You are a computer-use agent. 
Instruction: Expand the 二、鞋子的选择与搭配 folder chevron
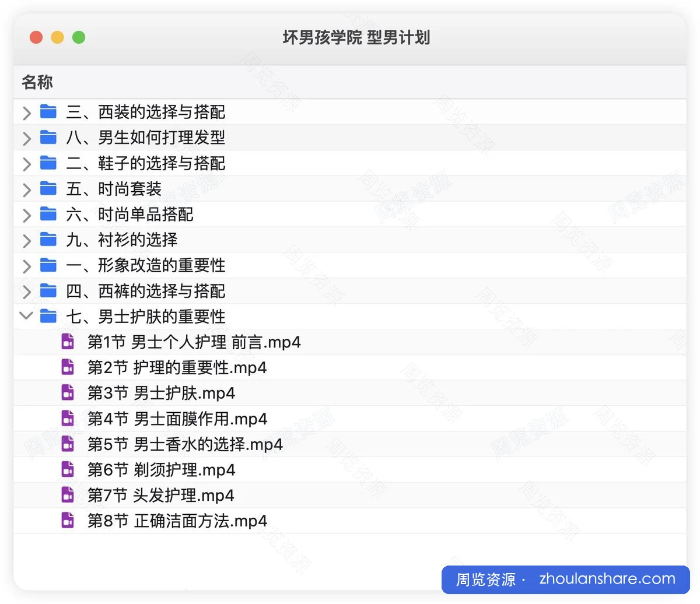[26, 164]
